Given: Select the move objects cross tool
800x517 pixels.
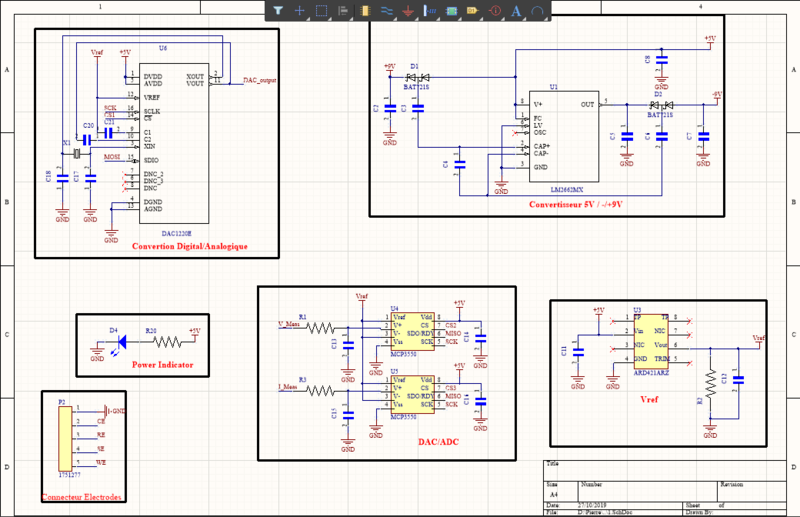Looking at the screenshot, I should (x=299, y=10).
